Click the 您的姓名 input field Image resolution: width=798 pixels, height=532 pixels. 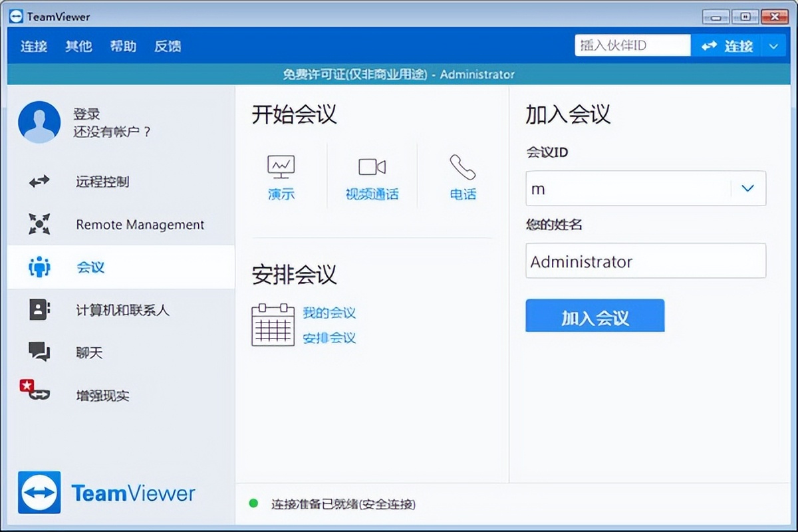(646, 261)
